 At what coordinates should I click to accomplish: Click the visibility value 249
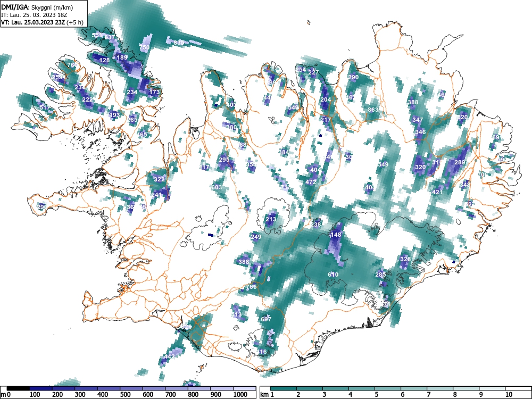click(256, 237)
